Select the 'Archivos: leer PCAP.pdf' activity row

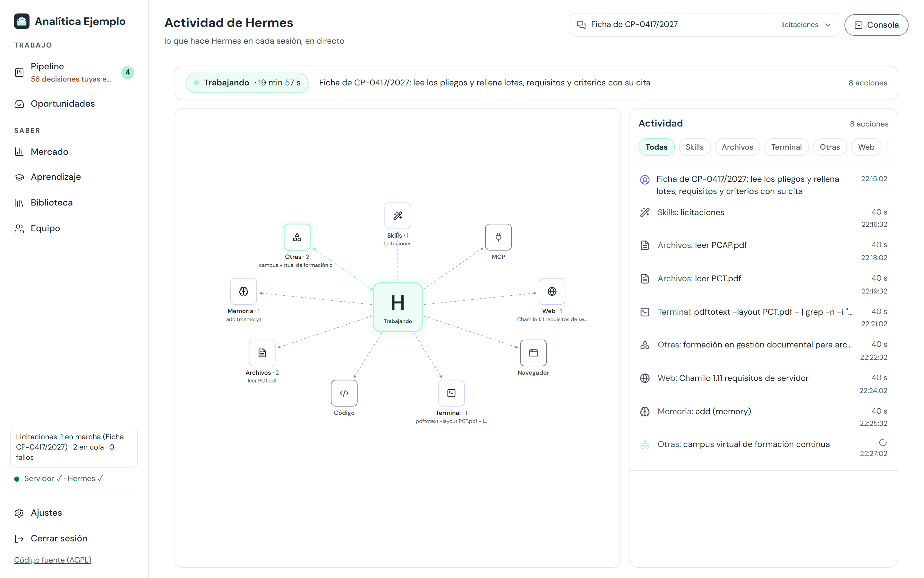pyautogui.click(x=763, y=251)
